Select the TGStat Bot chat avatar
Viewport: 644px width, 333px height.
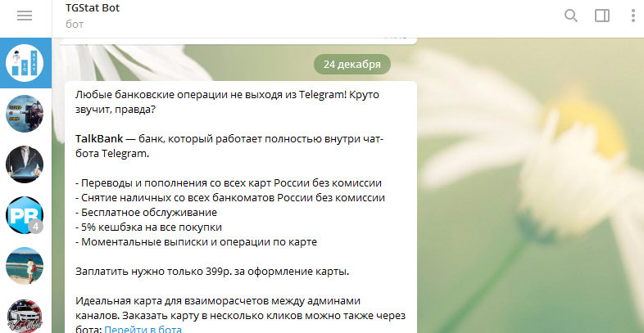pyautogui.click(x=25, y=63)
